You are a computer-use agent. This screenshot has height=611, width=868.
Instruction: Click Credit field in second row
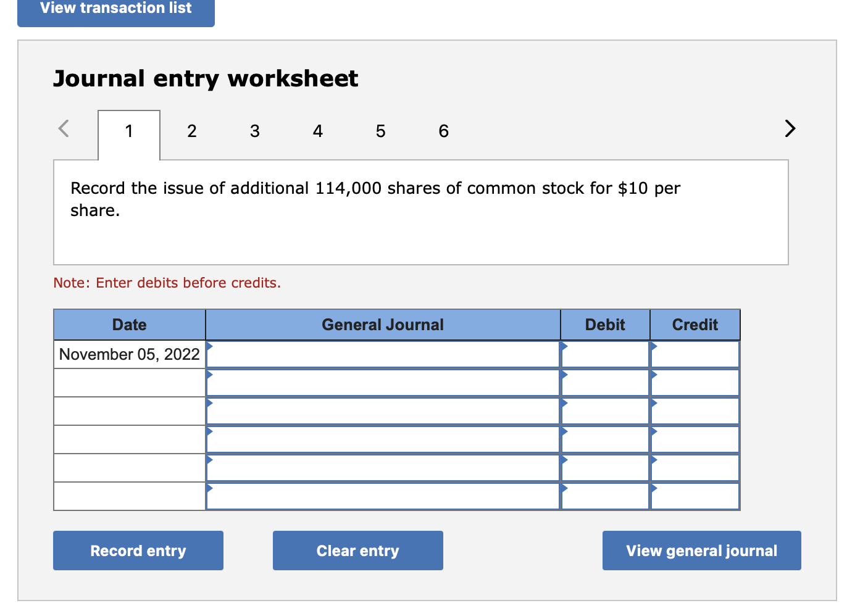[x=695, y=383]
